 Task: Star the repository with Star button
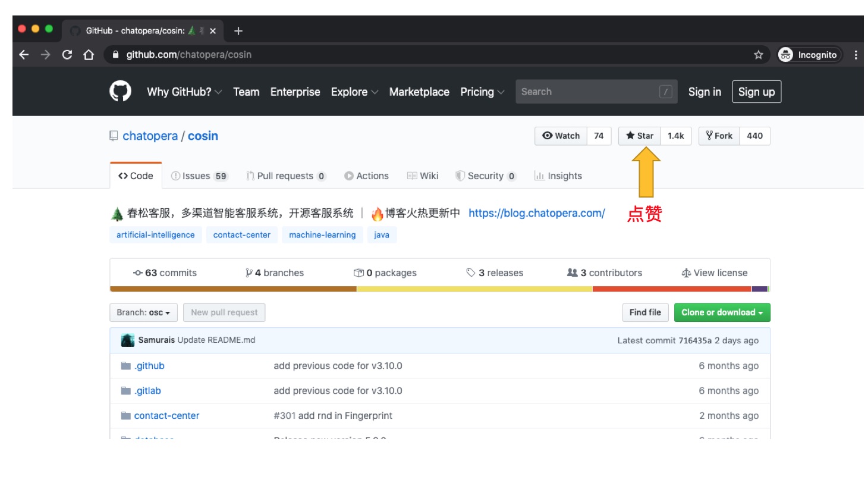pos(640,136)
